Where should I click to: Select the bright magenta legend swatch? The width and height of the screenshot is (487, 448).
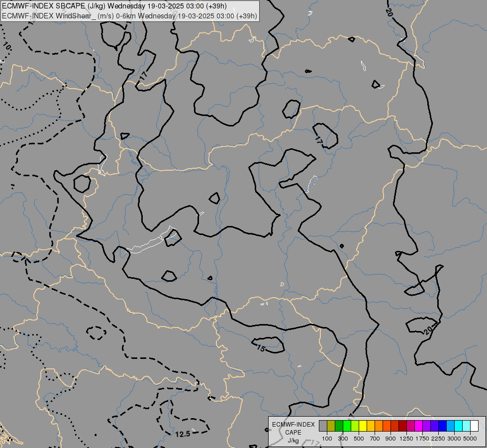point(419,426)
